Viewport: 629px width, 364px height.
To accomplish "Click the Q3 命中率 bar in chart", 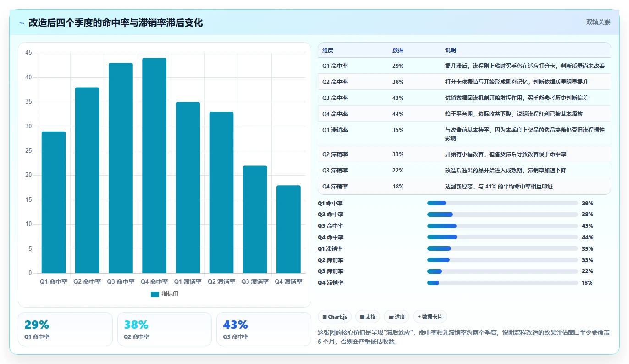I will pyautogui.click(x=121, y=168).
